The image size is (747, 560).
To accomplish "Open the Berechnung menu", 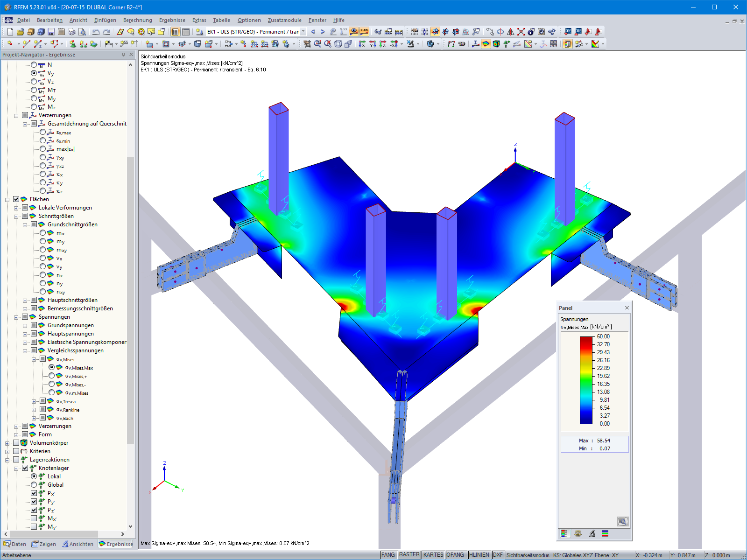I will 138,20.
